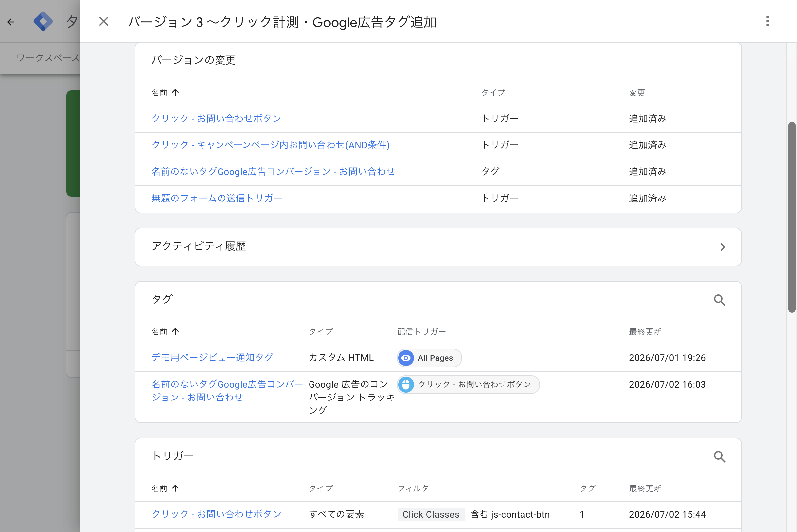
Task: Sort バージョンの変更 table by 名前 arrow
Action: click(x=175, y=92)
